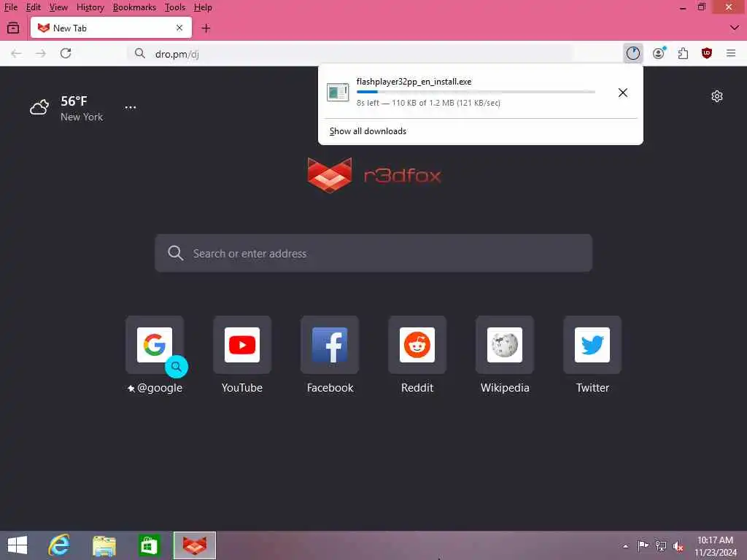Viewport: 747px width, 560px height.
Task: Open the Windows Store taskbar icon
Action: pyautogui.click(x=149, y=545)
